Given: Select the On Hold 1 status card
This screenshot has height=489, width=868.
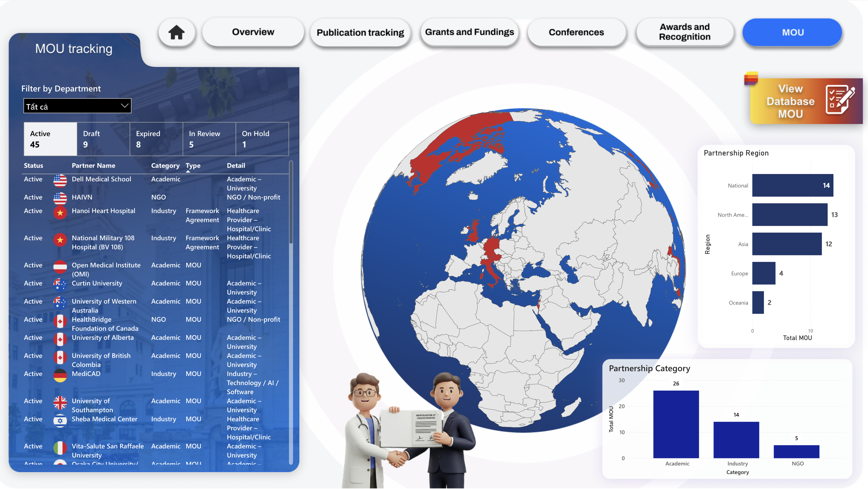Looking at the screenshot, I should pos(262,139).
